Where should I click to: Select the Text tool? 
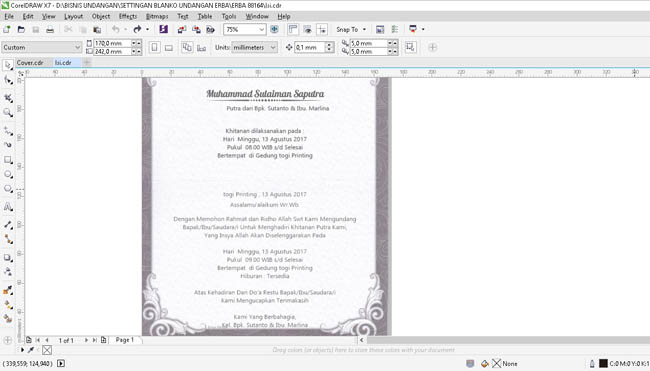pos(7,207)
